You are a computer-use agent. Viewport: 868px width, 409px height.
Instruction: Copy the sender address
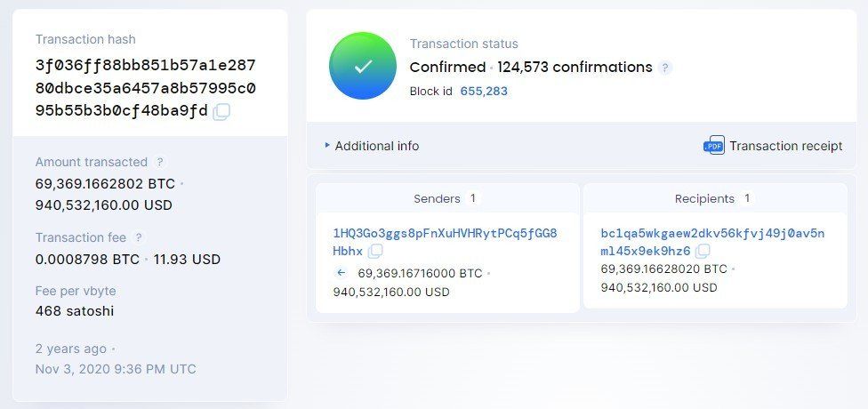click(x=376, y=252)
